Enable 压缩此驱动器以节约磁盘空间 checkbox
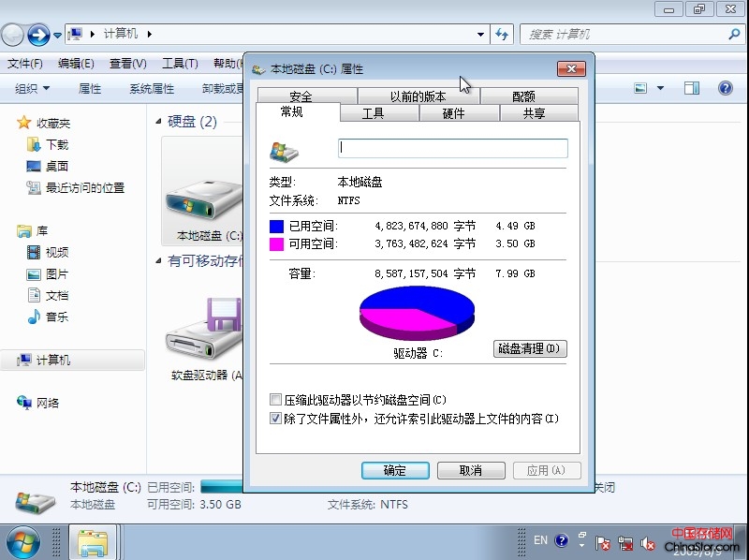This screenshot has width=749, height=560. point(276,400)
